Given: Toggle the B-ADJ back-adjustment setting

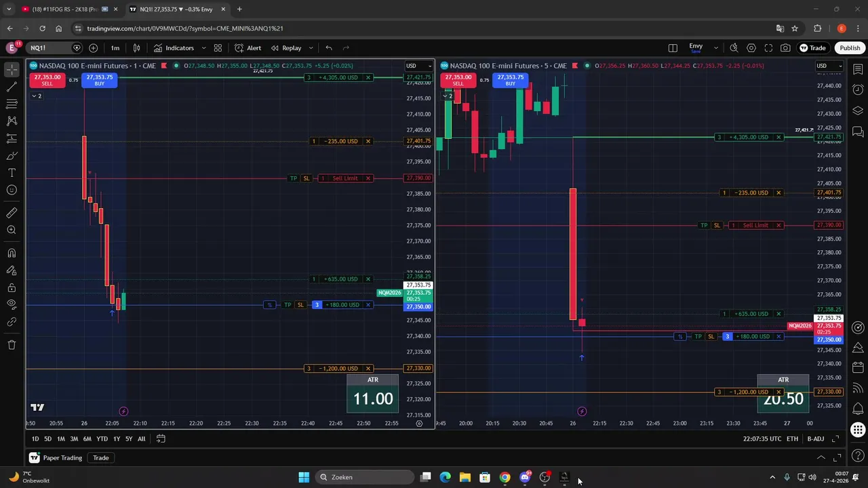Looking at the screenshot, I should 816,439.
